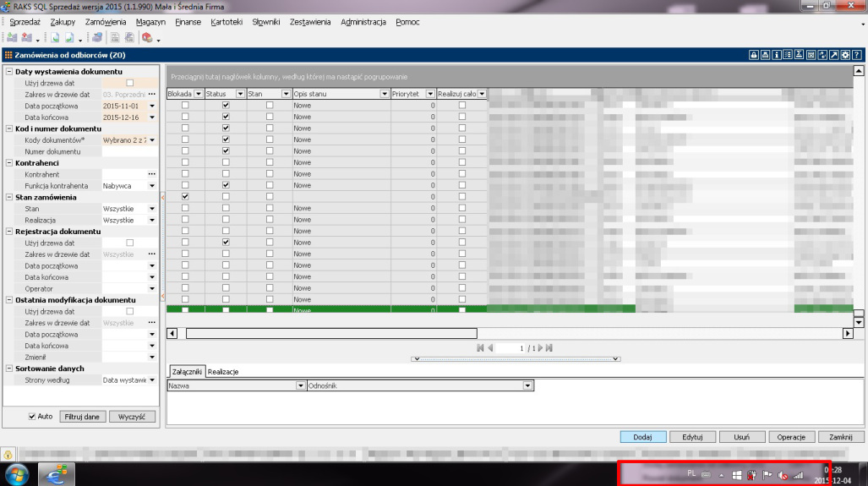Open the Sprzedaż menu
The width and height of the screenshot is (868, 486).
point(25,22)
